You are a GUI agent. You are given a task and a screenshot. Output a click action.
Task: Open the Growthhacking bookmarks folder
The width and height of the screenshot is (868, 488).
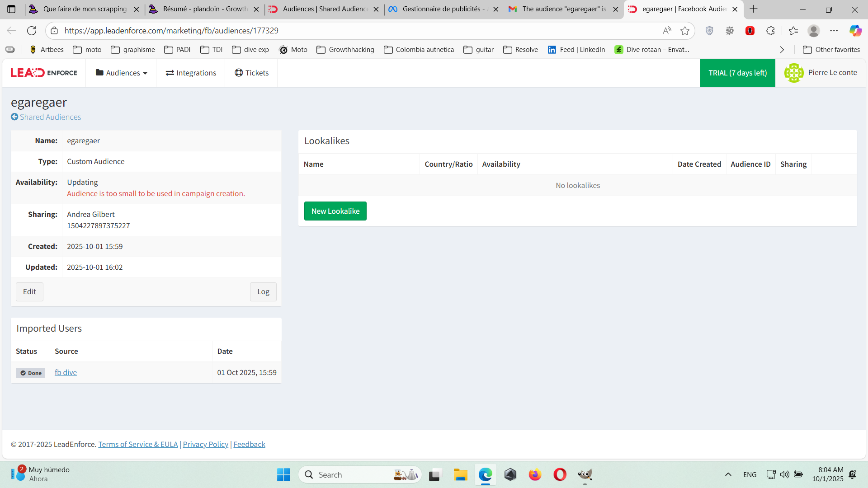[345, 50]
